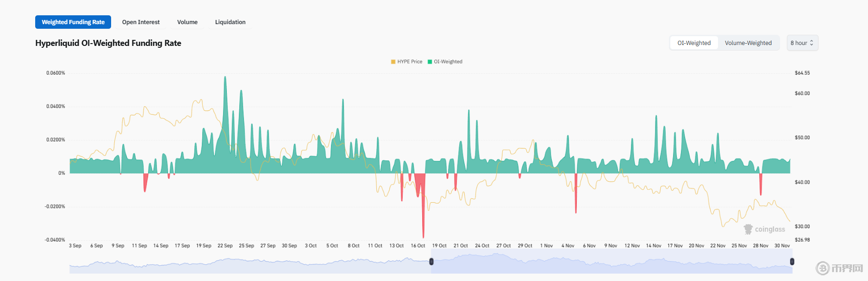This screenshot has height=281, width=868.
Task: Click the 22 Sep date label
Action: point(225,246)
